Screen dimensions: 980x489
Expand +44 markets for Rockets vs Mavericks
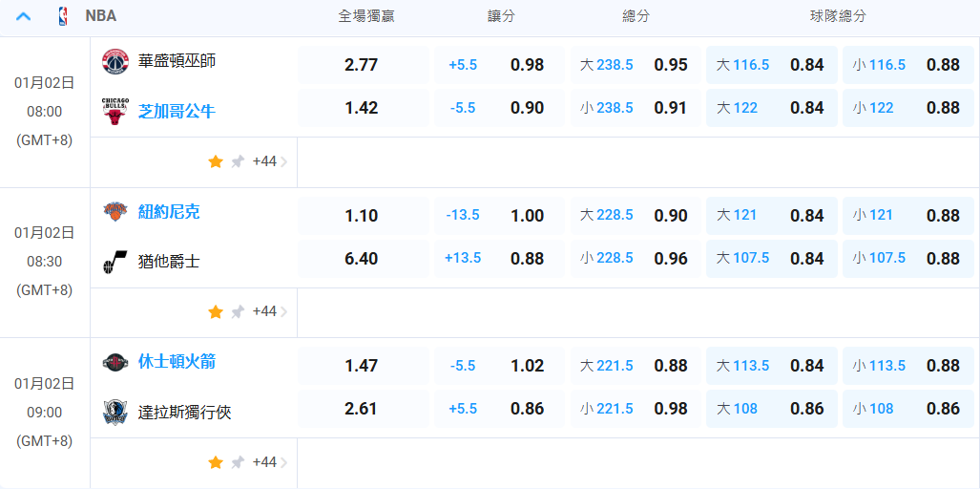click(270, 463)
